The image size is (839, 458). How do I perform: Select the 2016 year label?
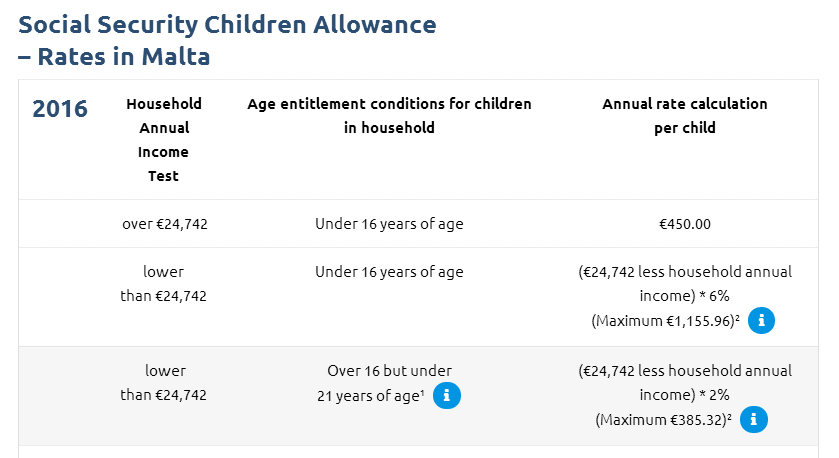point(60,109)
